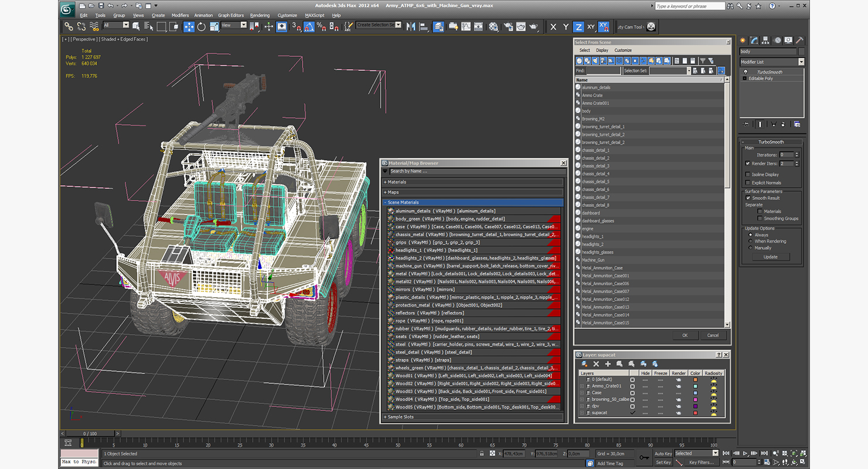Click Add Selected Objects plus icon in Layer dialog
Viewport: 868px width, 469px height.
click(x=608, y=364)
